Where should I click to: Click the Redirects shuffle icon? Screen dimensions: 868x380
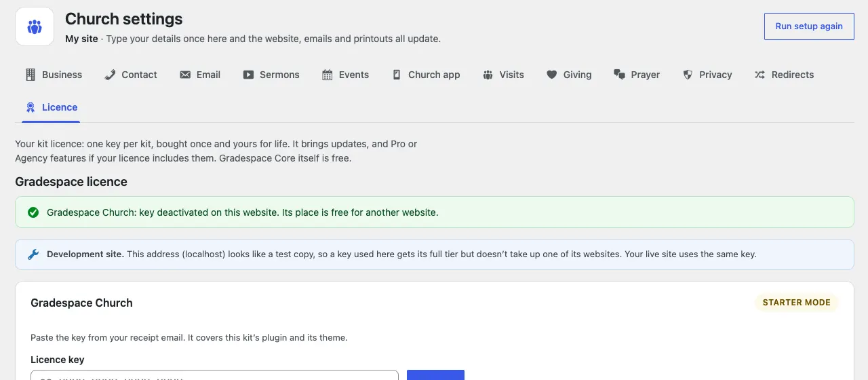point(759,75)
